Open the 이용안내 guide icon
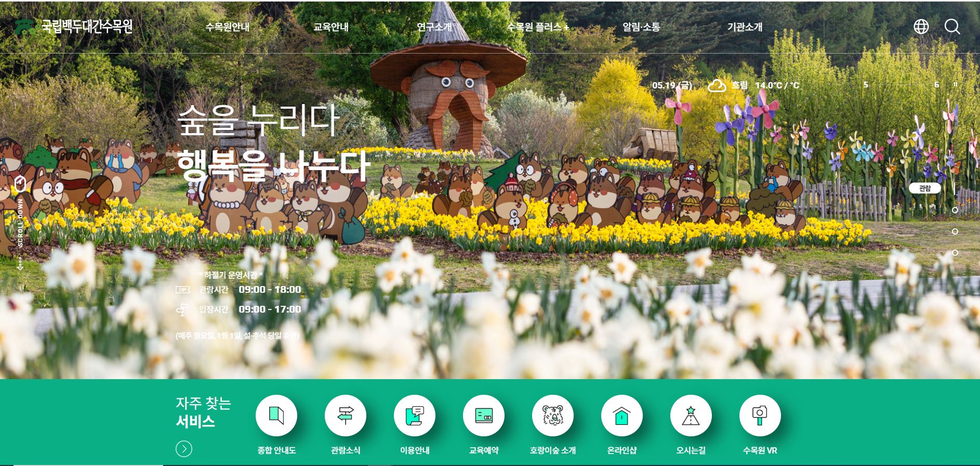 [x=414, y=416]
